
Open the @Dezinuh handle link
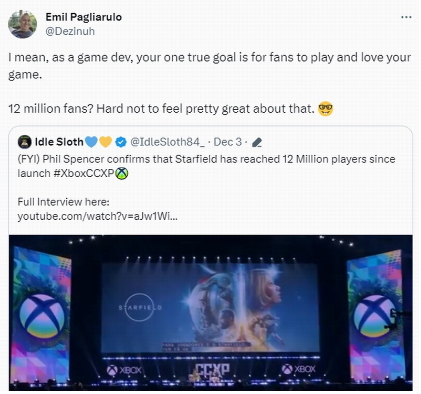pyautogui.click(x=70, y=31)
